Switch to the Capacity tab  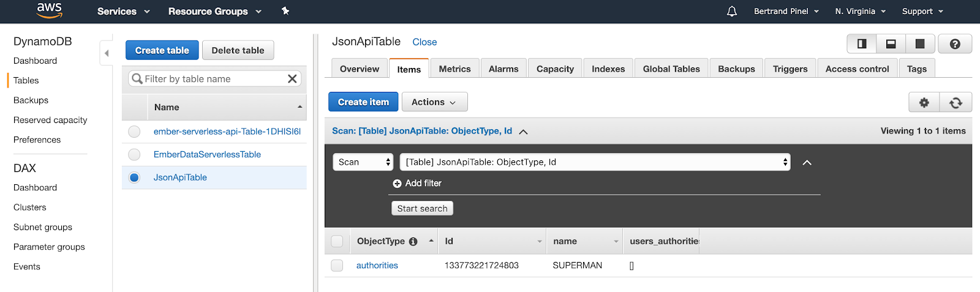click(x=556, y=69)
